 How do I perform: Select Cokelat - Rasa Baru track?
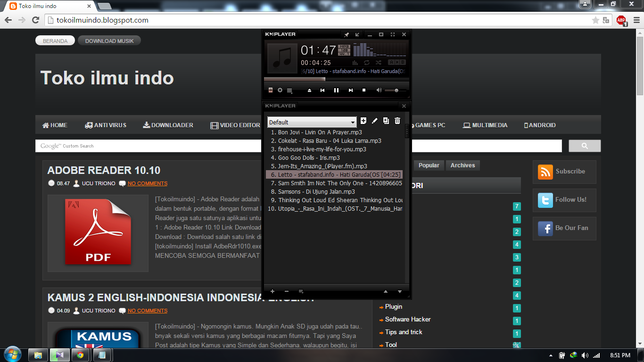(334, 141)
